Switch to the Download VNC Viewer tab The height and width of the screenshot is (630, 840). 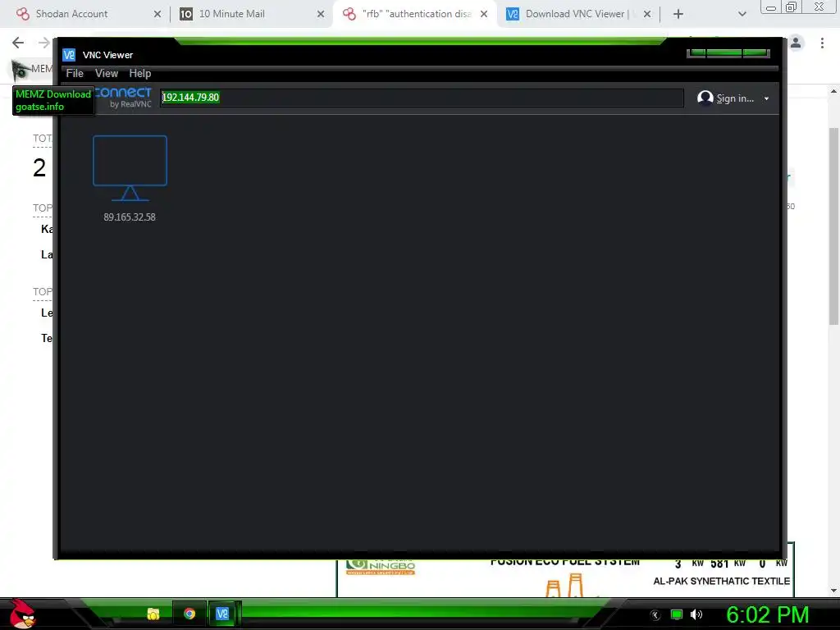point(578,14)
